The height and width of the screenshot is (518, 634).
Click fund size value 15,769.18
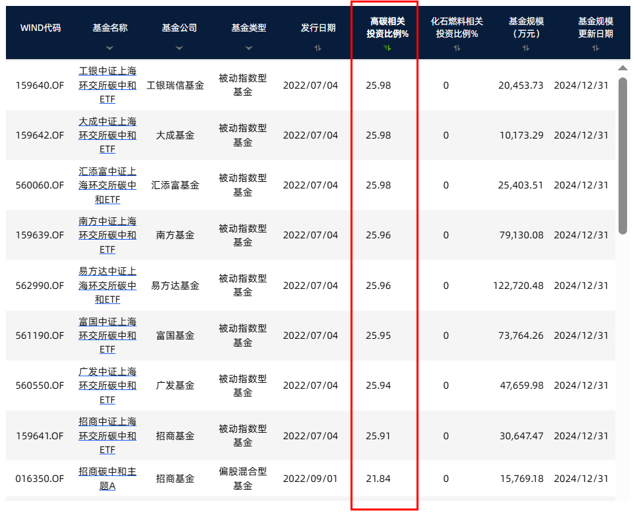pos(522,479)
